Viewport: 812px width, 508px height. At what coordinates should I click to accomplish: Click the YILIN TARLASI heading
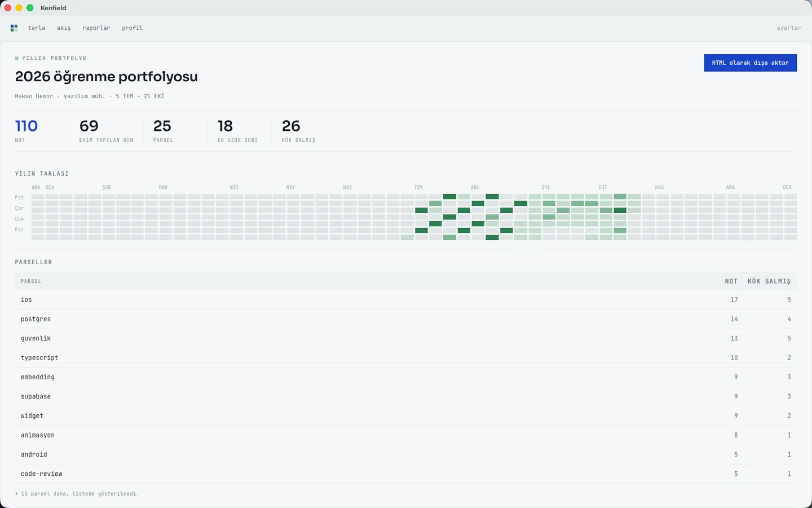[x=42, y=174]
